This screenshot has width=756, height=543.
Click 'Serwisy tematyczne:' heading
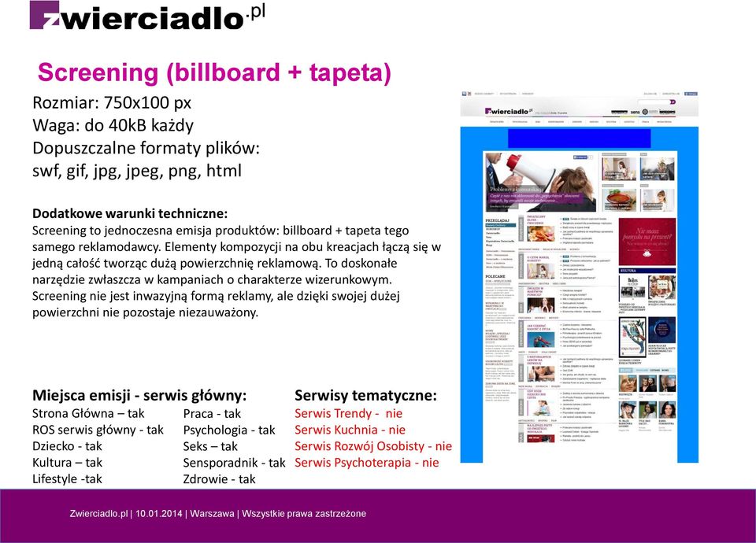tap(365, 396)
